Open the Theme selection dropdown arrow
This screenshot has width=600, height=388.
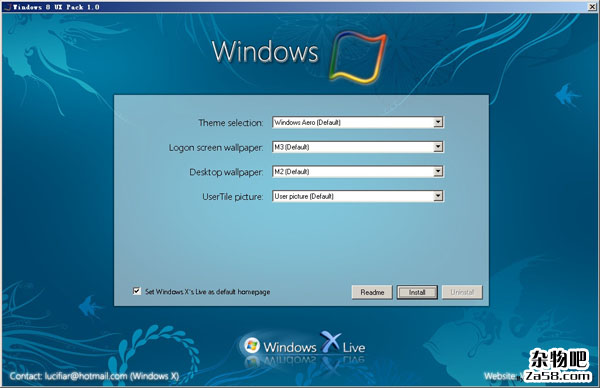point(438,122)
